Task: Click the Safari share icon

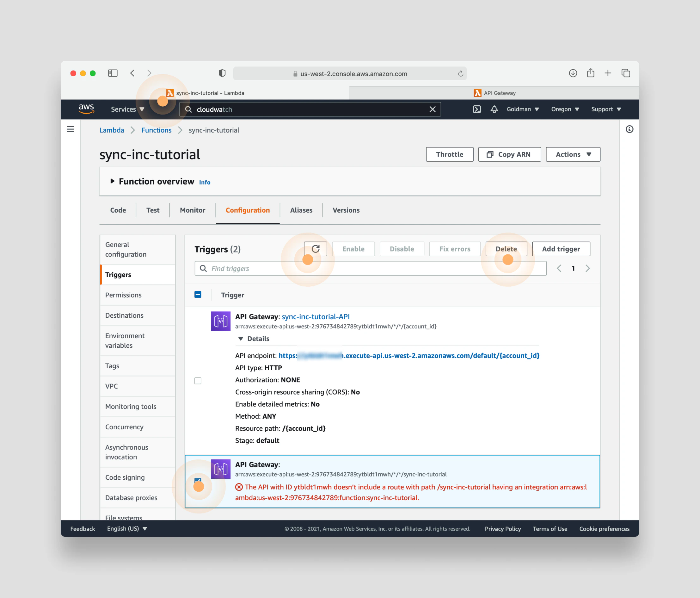Action: [590, 73]
